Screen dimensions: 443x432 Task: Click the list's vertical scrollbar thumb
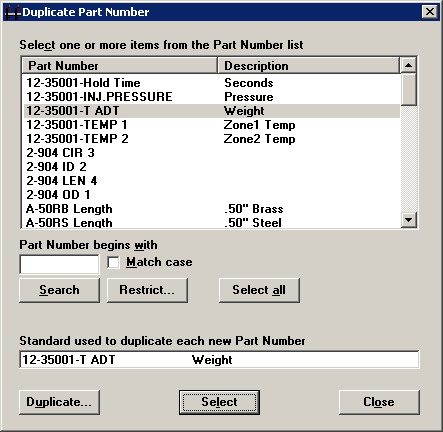click(x=408, y=89)
